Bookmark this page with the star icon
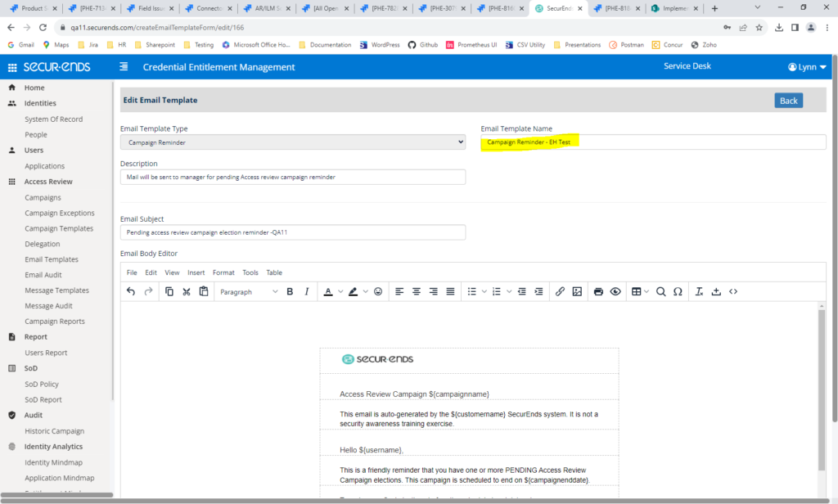Image resolution: width=838 pixels, height=504 pixels. (x=759, y=27)
